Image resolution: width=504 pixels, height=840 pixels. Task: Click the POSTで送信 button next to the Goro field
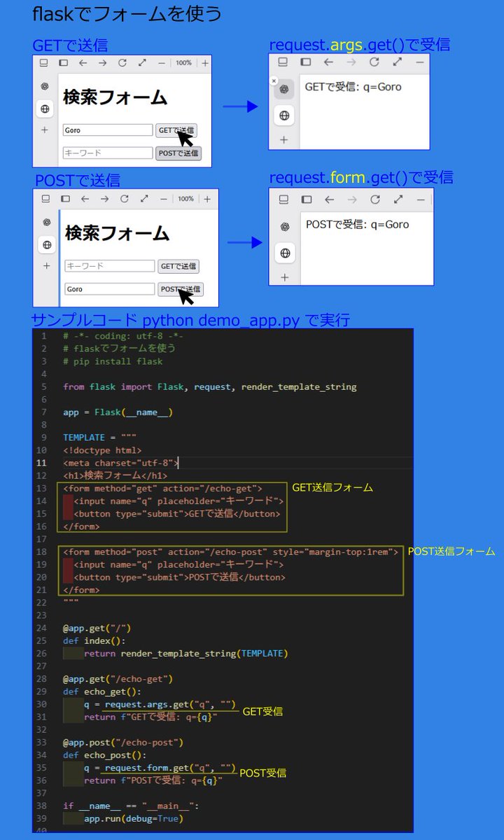[181, 289]
